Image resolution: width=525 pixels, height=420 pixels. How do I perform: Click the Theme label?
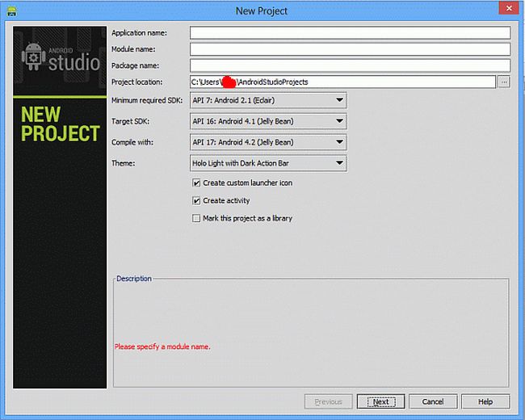point(123,163)
